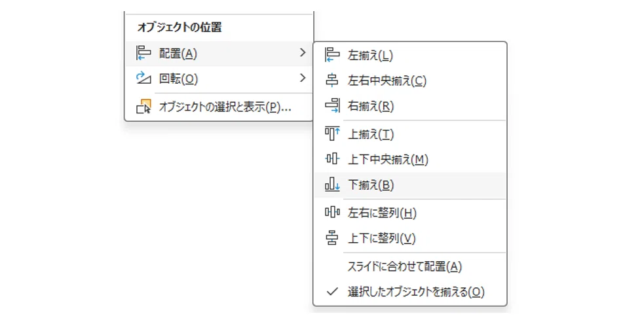This screenshot has width=644, height=324.
Task: Click the 下揃え align-bottom icon
Action: (332, 185)
